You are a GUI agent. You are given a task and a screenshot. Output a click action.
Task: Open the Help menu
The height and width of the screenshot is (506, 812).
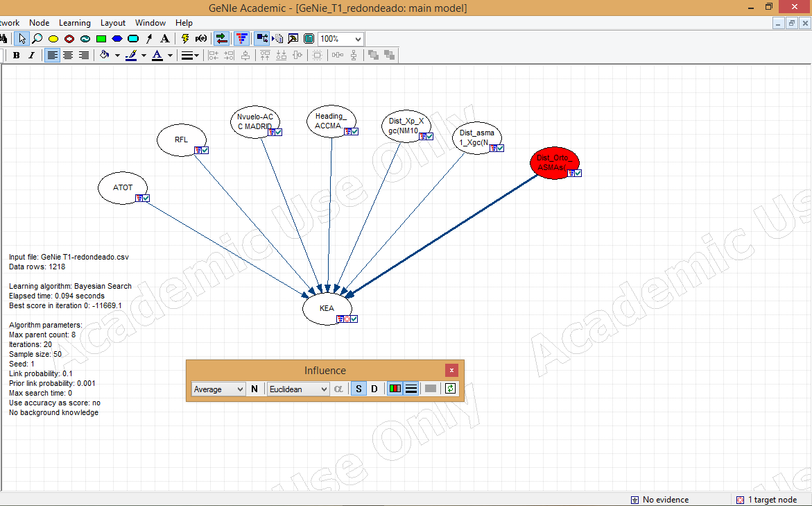point(184,23)
